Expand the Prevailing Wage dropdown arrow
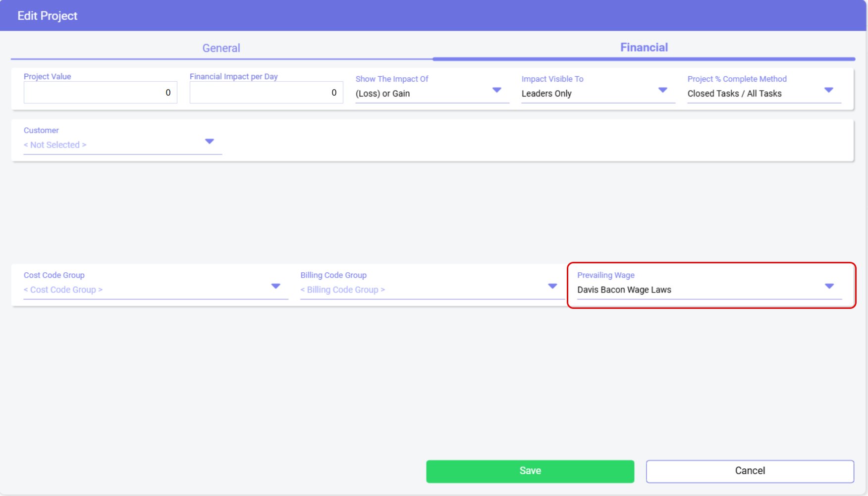868x496 pixels. point(829,286)
